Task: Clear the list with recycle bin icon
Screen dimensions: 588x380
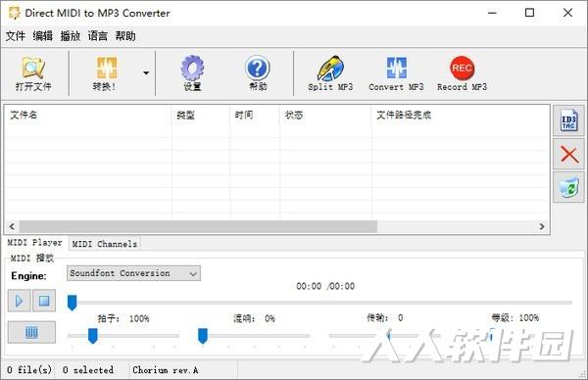Action: click(568, 187)
